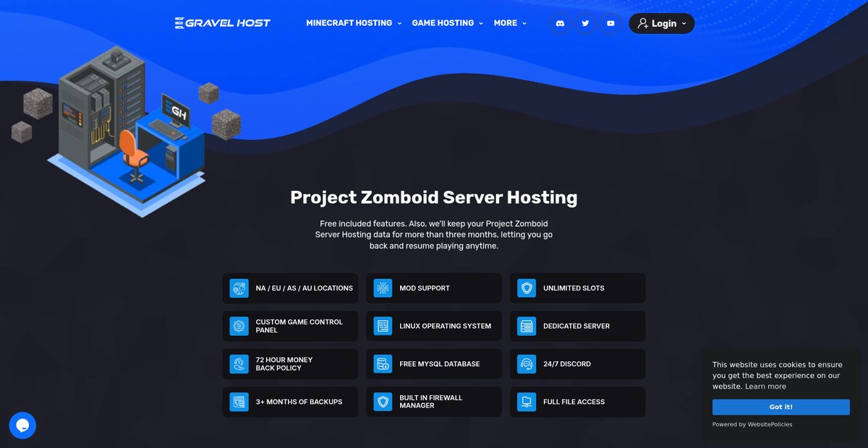Image resolution: width=868 pixels, height=448 pixels.
Task: Select the Mod Support label
Action: pyautogui.click(x=425, y=288)
